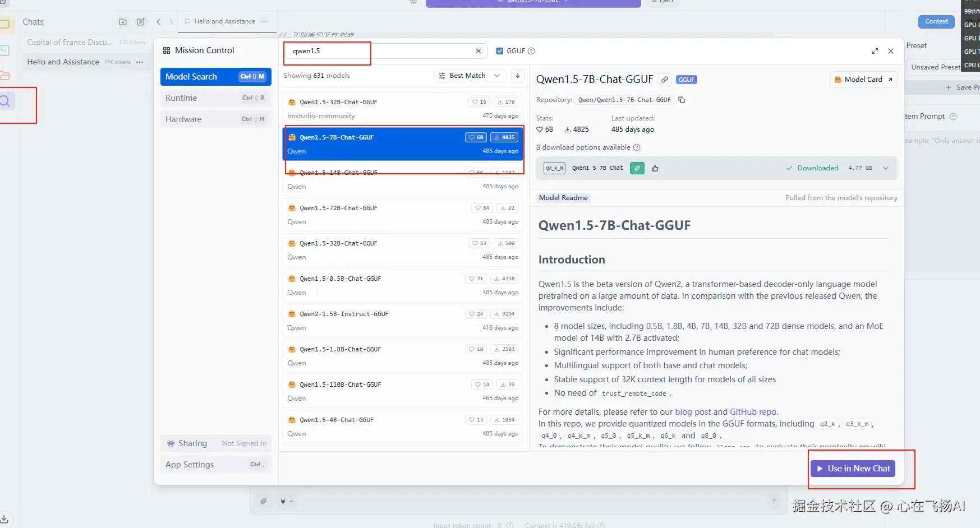Image resolution: width=980 pixels, height=528 pixels.
Task: Copy the repository name Qwen/Qwen1.5-7B-Chat-GGUF
Action: (682, 100)
